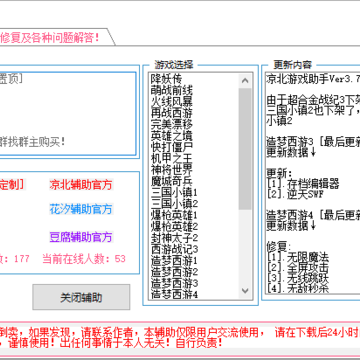Click the 关闭辅助 button

pos(81,297)
